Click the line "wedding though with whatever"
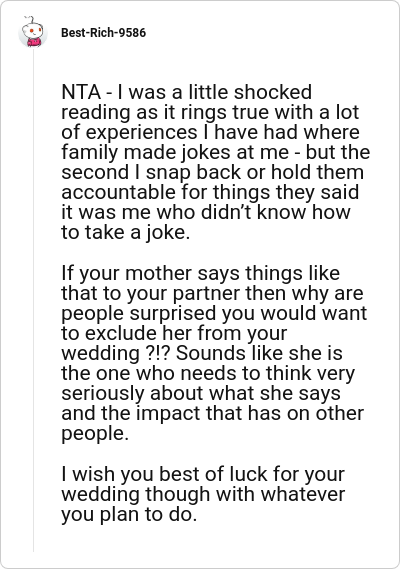400x569 pixels. pyautogui.click(x=203, y=494)
